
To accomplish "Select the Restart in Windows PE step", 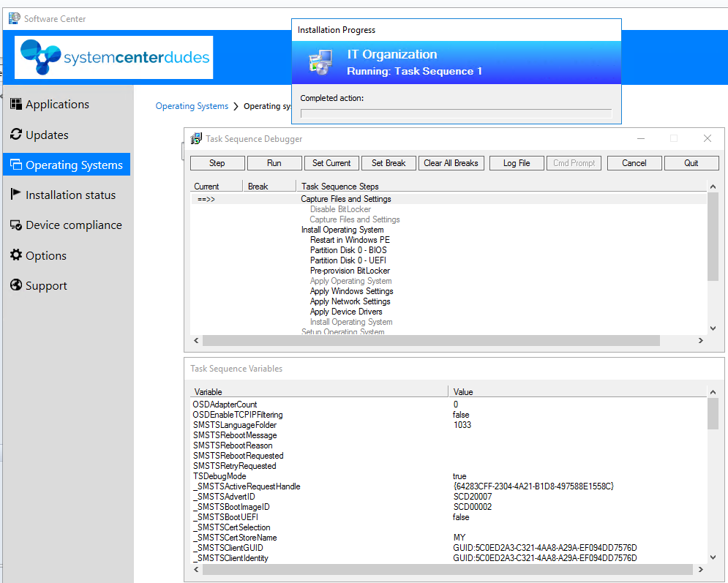I will click(350, 240).
